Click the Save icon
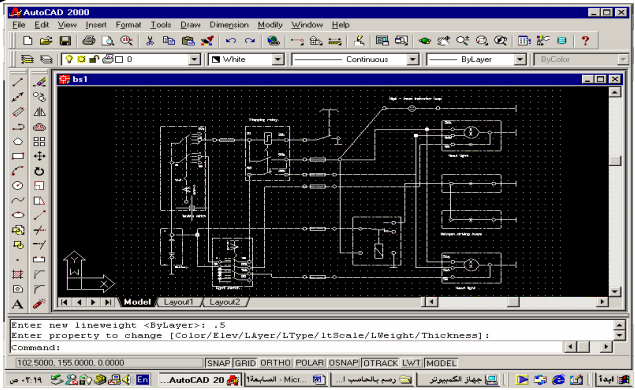 (x=65, y=40)
